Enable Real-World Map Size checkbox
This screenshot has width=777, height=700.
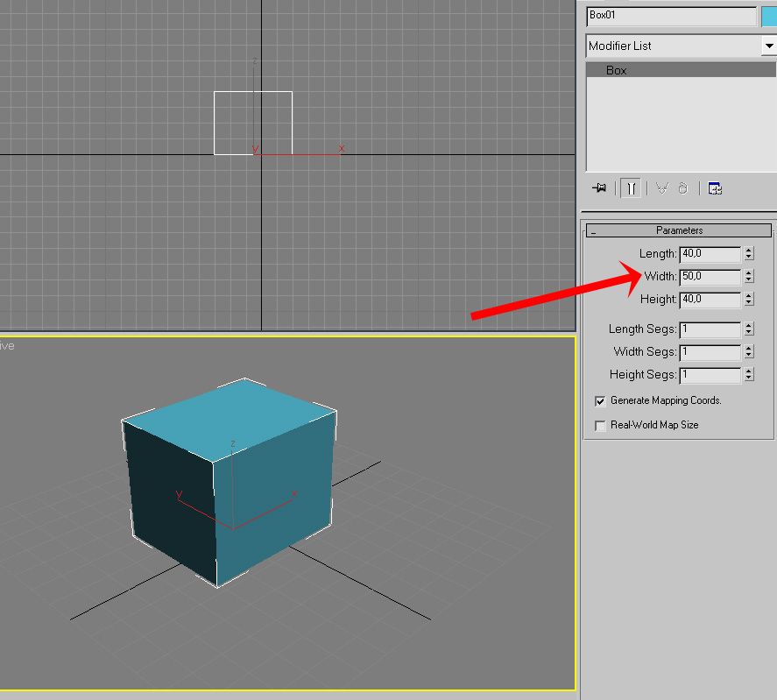tap(600, 426)
